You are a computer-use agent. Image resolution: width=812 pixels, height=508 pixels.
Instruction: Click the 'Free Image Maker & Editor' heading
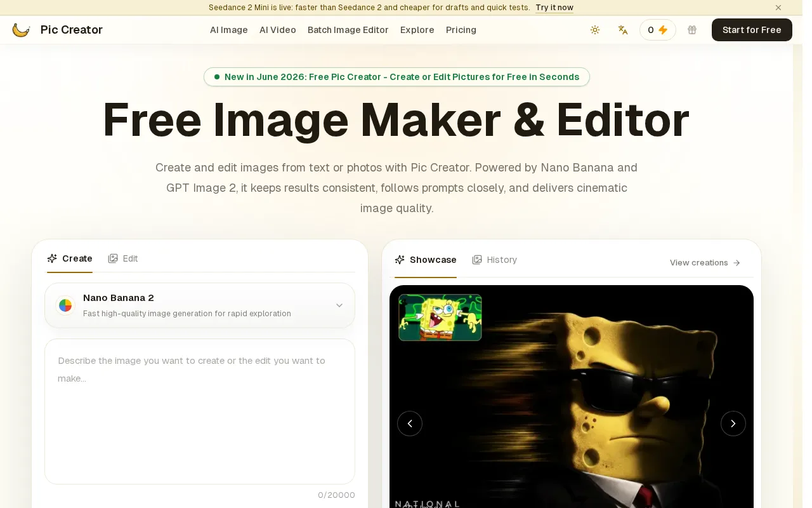[396, 120]
